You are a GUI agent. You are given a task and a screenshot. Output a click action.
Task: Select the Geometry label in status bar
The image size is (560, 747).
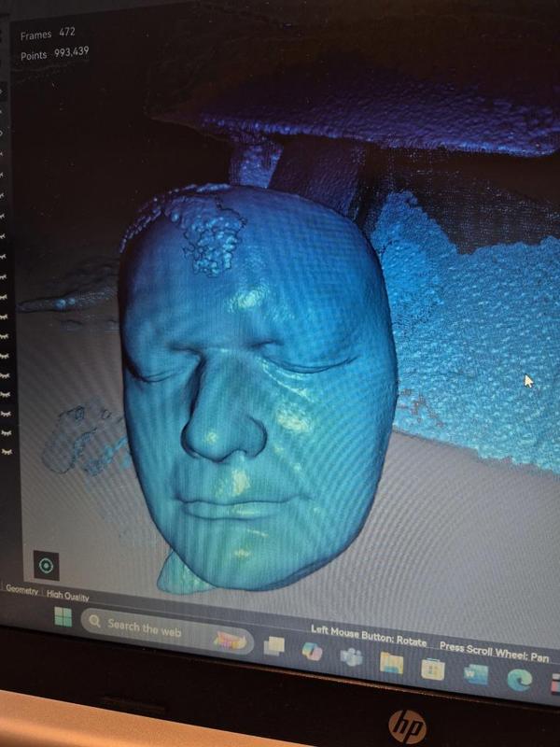(x=21, y=590)
